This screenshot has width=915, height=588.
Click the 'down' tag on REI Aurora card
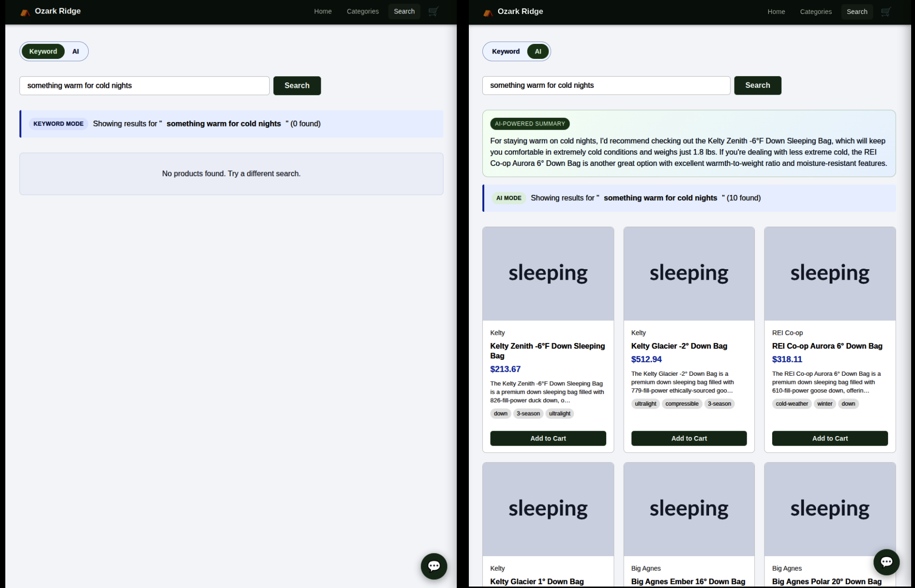coord(848,404)
